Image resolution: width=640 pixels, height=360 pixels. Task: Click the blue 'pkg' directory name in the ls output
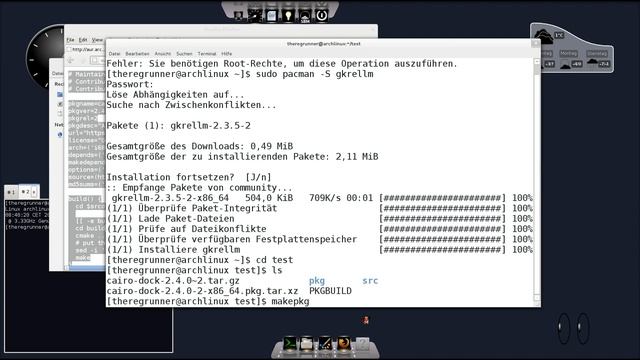pyautogui.click(x=317, y=281)
